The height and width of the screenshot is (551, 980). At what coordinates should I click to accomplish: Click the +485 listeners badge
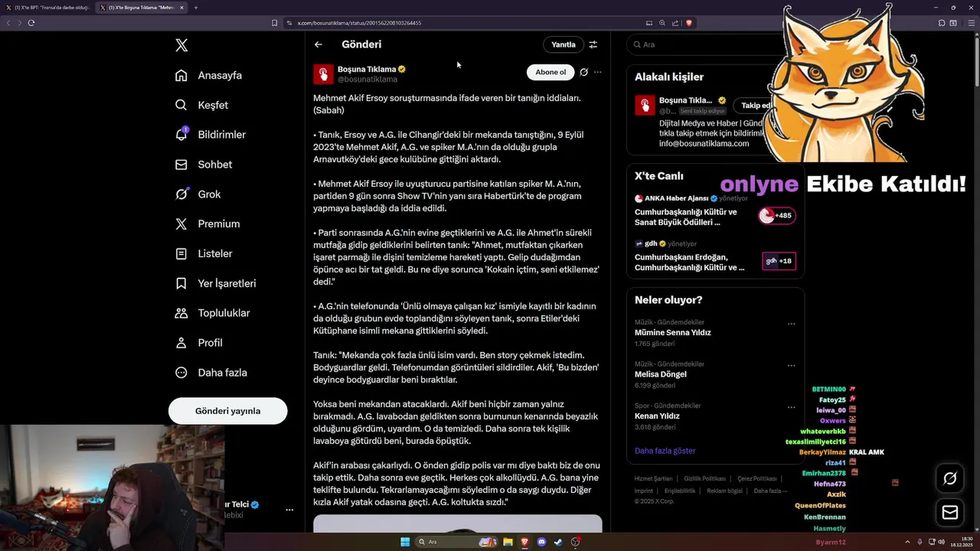[x=777, y=216]
